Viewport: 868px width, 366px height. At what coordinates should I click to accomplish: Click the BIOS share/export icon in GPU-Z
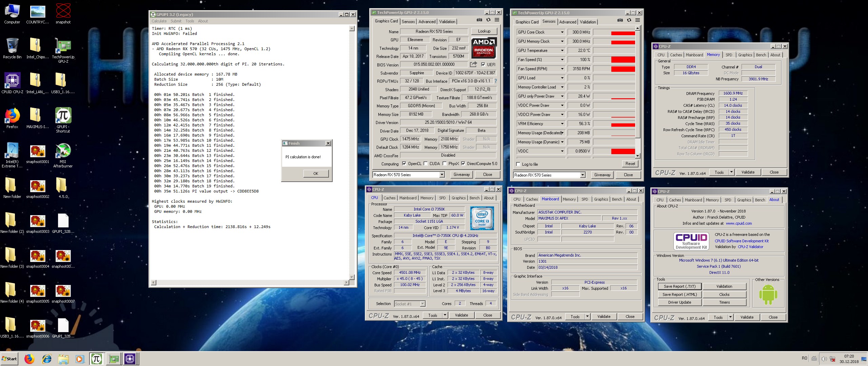coord(473,64)
